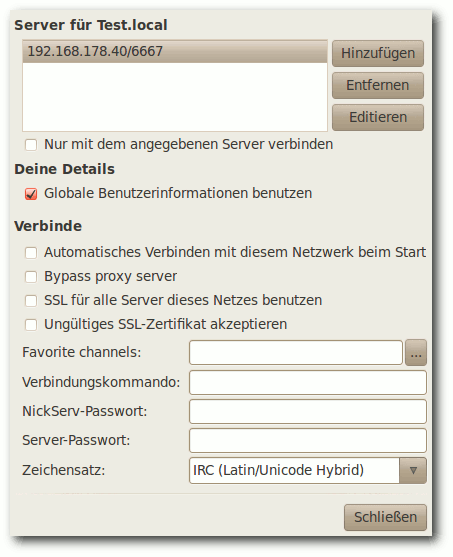Remove server with Entfernen button

tap(378, 85)
